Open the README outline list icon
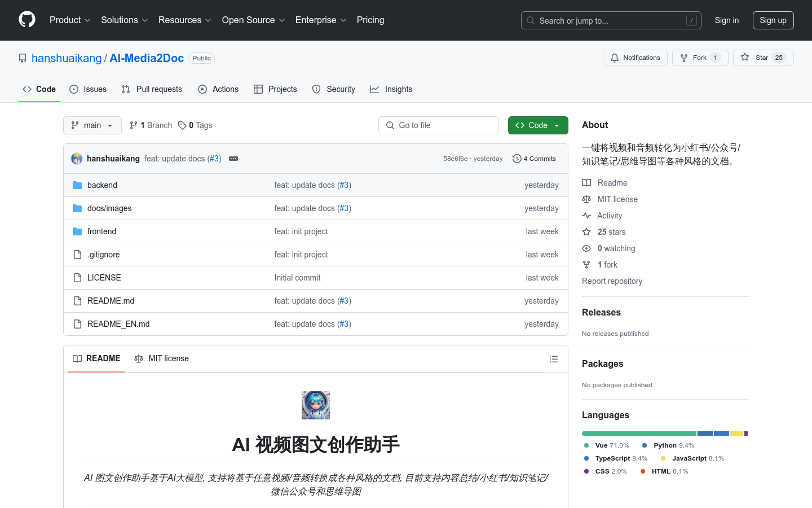This screenshot has height=508, width=812. [x=554, y=359]
